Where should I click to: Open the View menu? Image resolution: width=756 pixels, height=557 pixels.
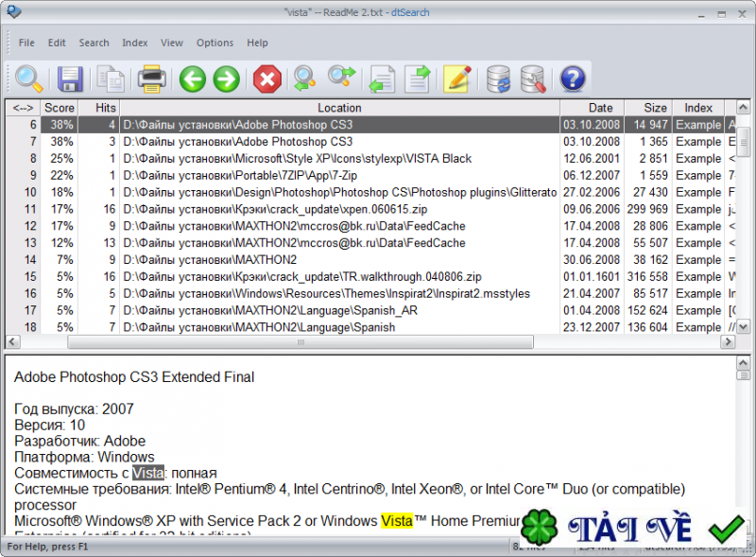pos(172,43)
